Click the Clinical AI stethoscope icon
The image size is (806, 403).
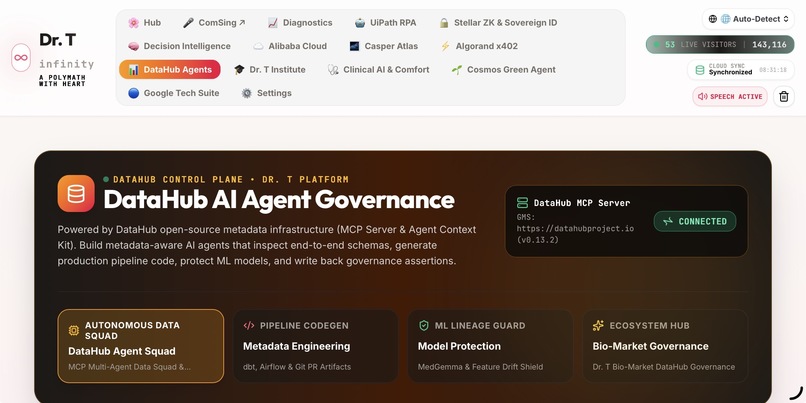click(333, 69)
